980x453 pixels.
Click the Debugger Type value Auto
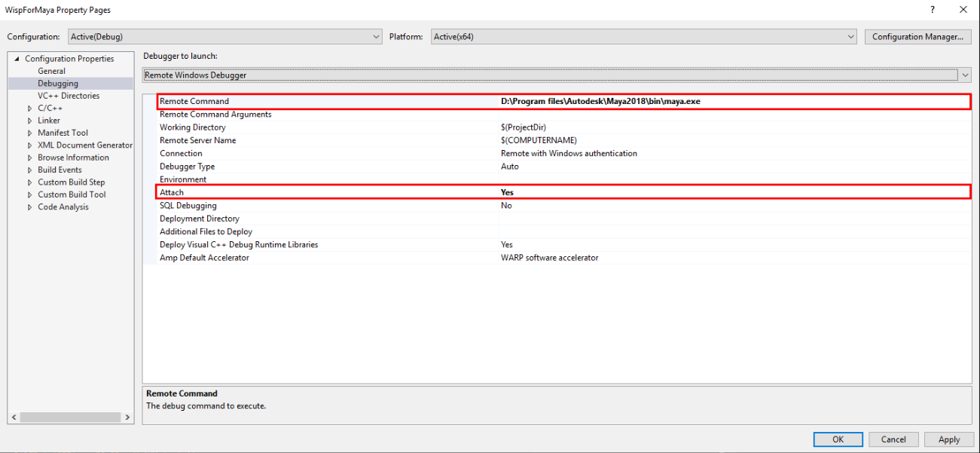point(509,167)
